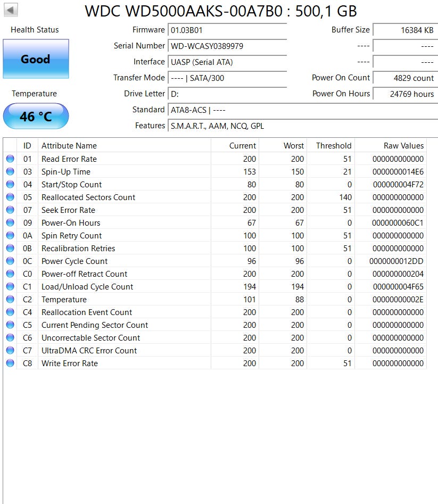Select the Power Cycle Count attribute name
Screen dimensions: 438x504
[x=75, y=261]
